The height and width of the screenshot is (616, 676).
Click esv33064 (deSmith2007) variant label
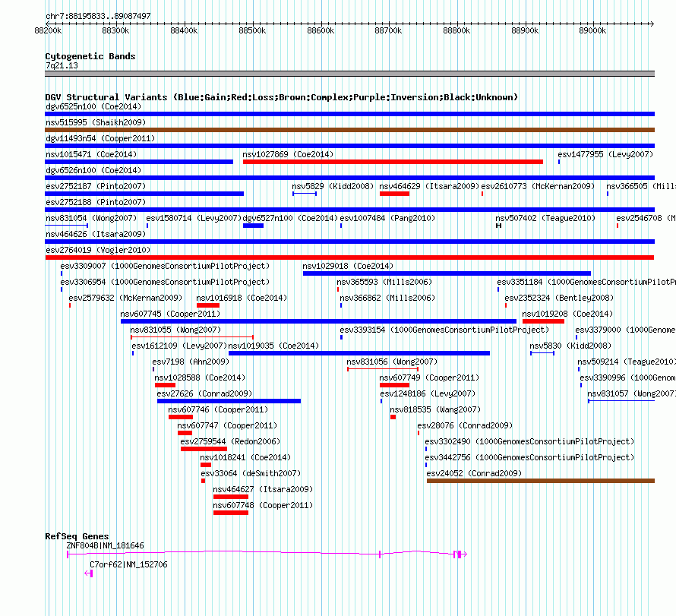[251, 473]
